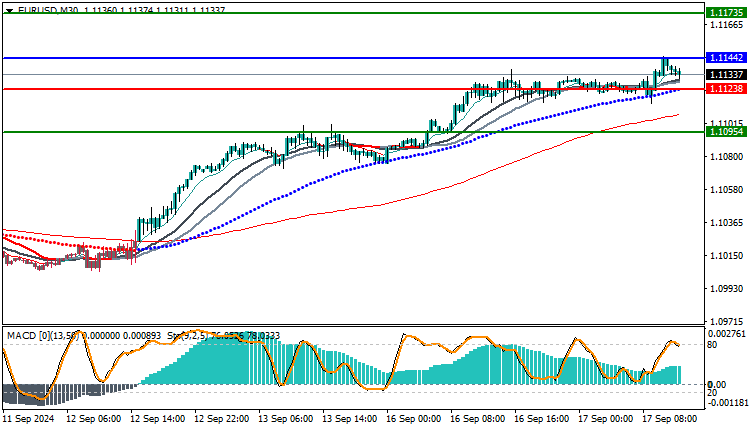Select the red 1.11238 price label
Image resolution: width=750 pixels, height=430 pixels.
click(726, 88)
